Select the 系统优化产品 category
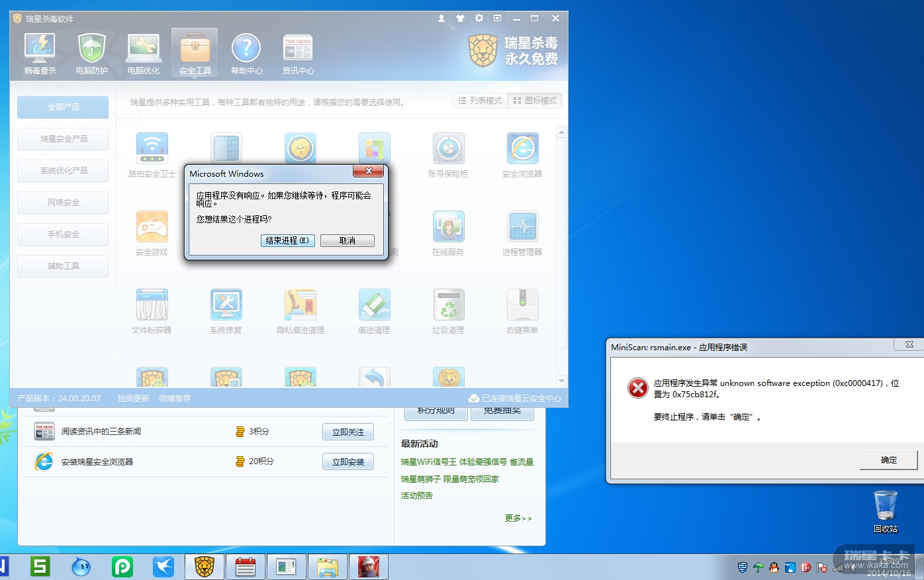The width and height of the screenshot is (924, 580). point(63,171)
